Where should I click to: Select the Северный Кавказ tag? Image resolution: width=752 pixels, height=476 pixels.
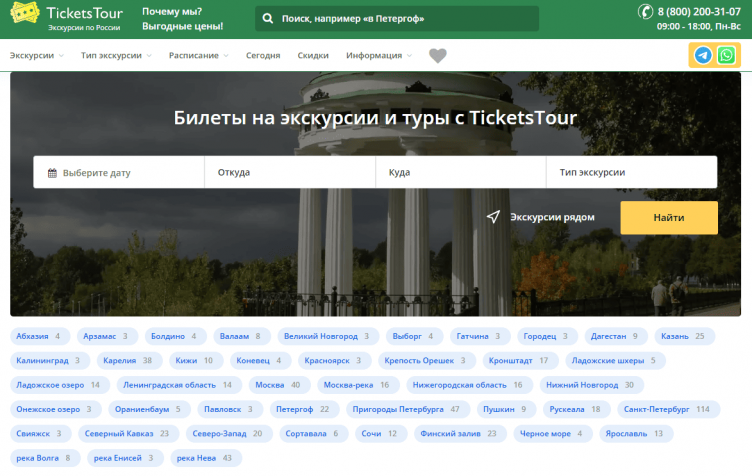(x=129, y=434)
